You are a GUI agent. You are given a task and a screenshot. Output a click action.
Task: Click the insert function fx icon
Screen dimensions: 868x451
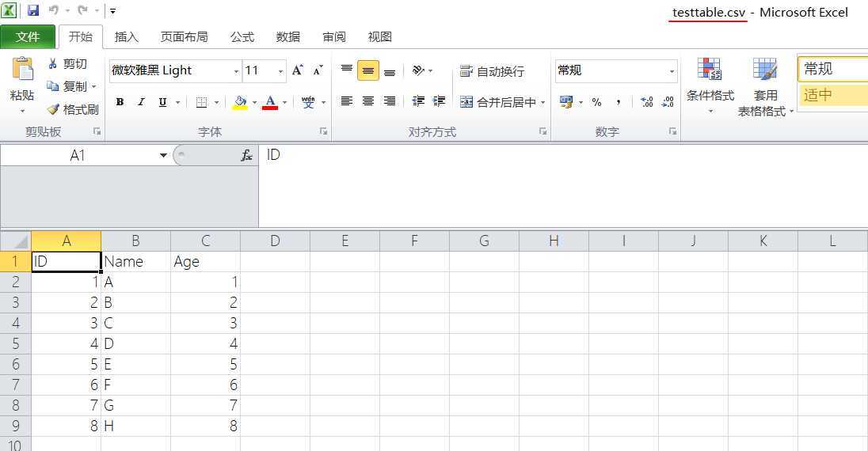pos(246,156)
